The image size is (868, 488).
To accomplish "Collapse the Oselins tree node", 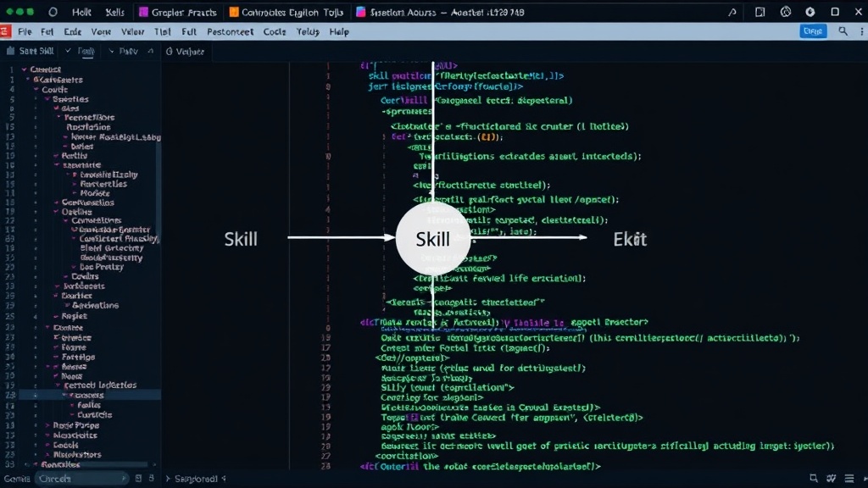I will pos(56,211).
